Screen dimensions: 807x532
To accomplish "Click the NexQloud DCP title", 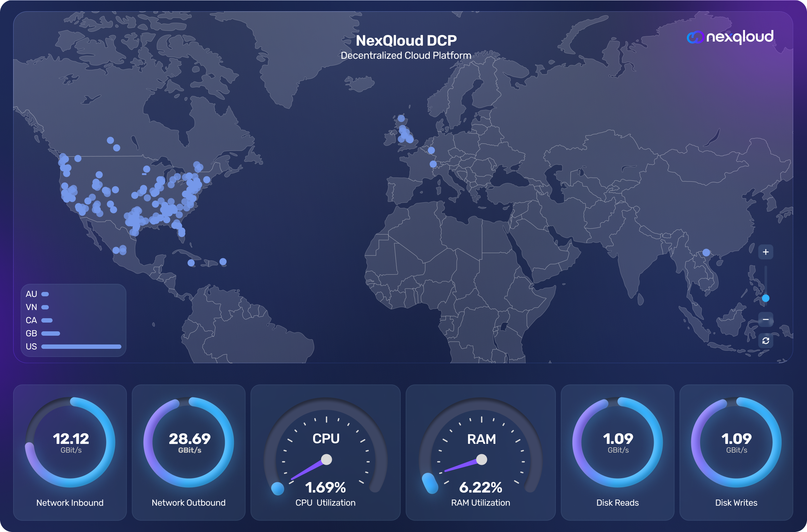I will [406, 40].
